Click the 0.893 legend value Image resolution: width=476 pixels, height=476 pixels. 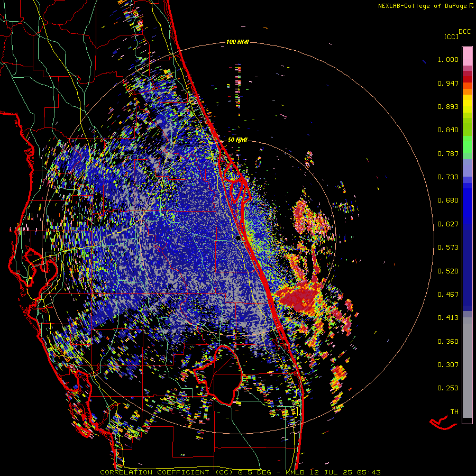(x=448, y=106)
